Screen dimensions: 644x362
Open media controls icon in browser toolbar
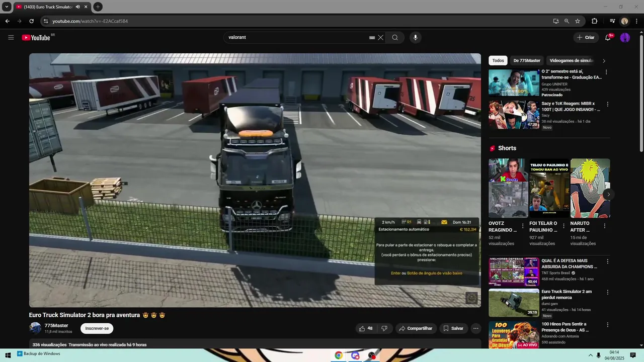(612, 21)
